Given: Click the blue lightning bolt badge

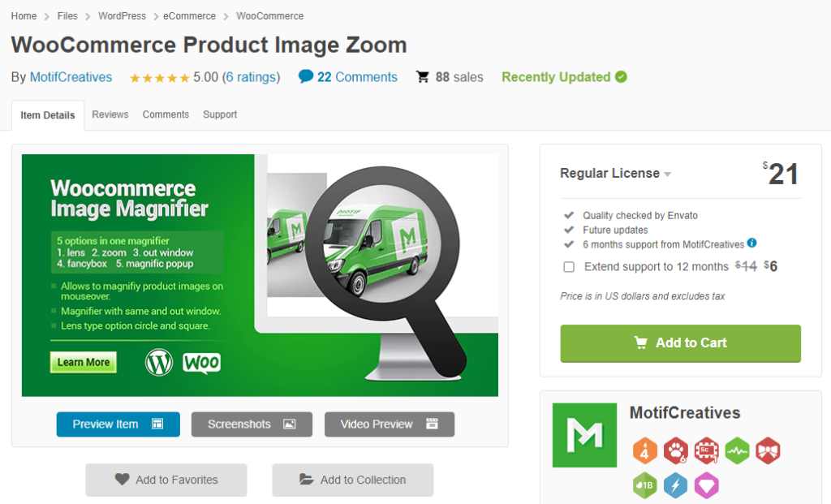Looking at the screenshot, I should 676,485.
